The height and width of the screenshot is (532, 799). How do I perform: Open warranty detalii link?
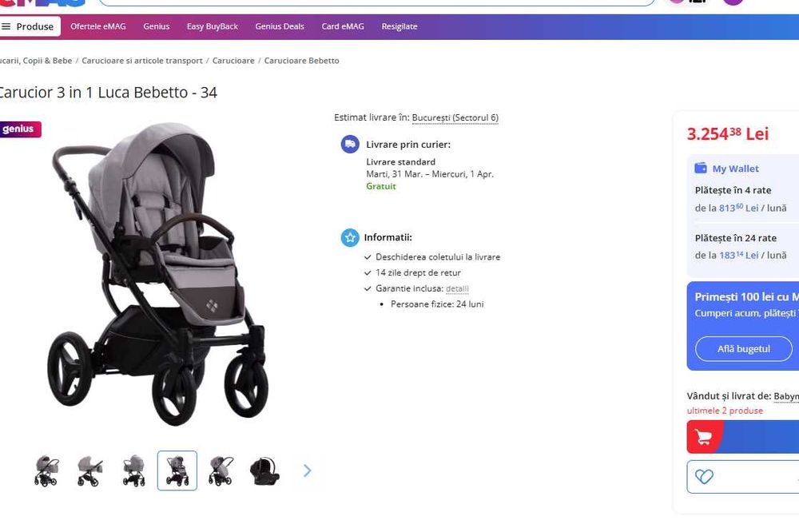457,288
